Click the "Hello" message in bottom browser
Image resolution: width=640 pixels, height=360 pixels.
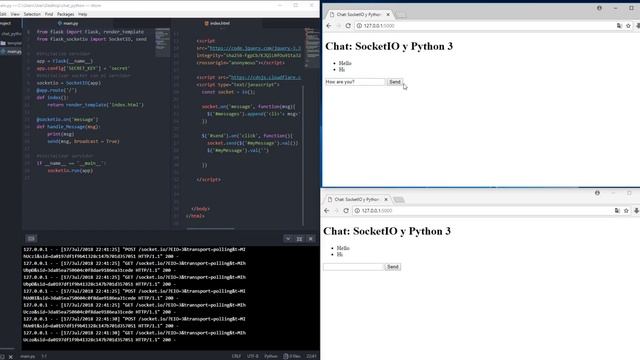(343, 248)
